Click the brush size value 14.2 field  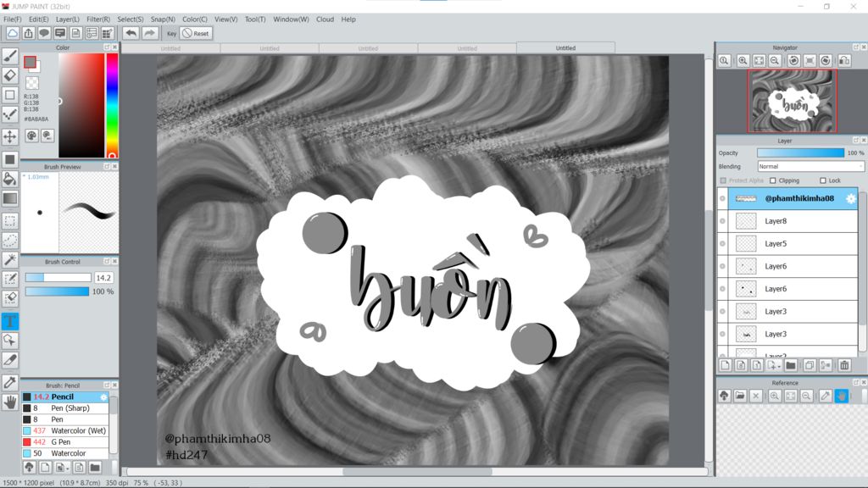[103, 278]
